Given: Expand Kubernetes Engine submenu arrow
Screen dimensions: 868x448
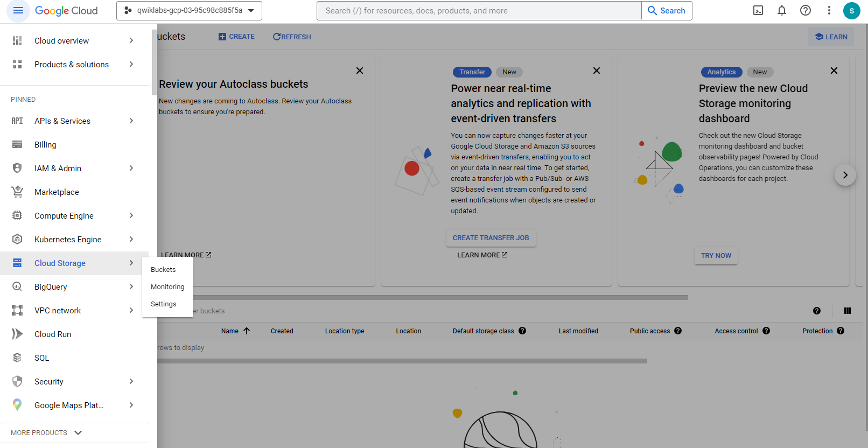Looking at the screenshot, I should [131, 239].
